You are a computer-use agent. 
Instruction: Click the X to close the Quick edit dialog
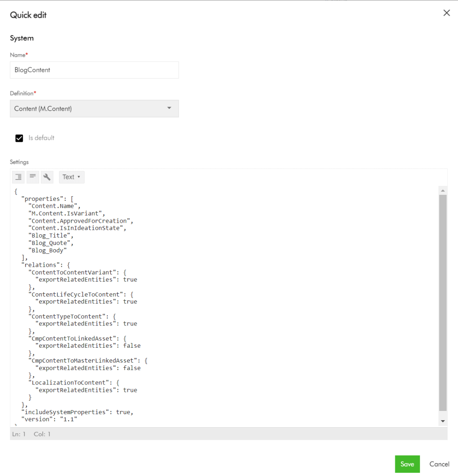click(446, 13)
